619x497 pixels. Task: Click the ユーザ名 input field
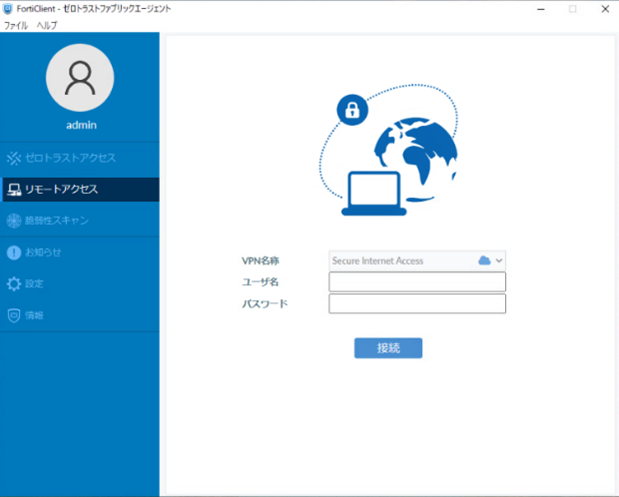coord(417,282)
